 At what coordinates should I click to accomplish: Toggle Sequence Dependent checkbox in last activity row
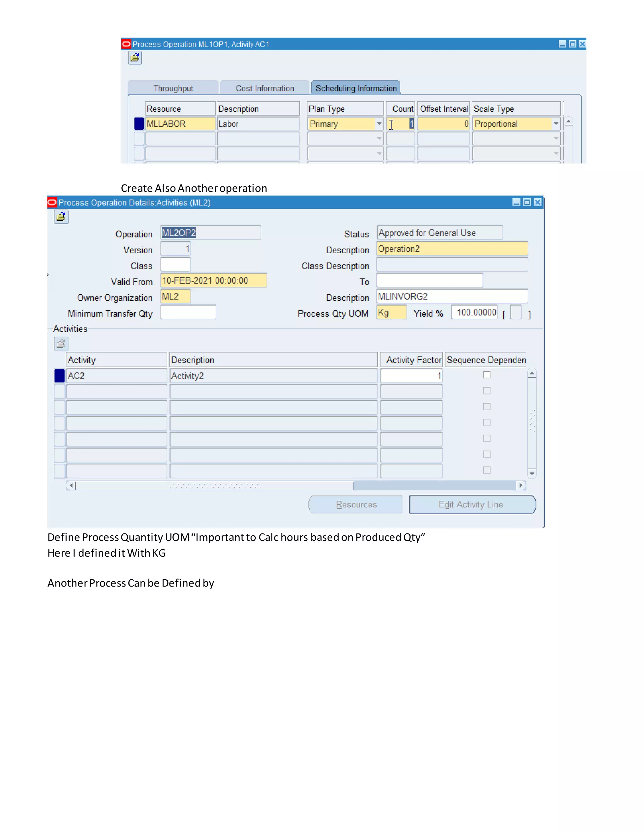pyautogui.click(x=487, y=470)
